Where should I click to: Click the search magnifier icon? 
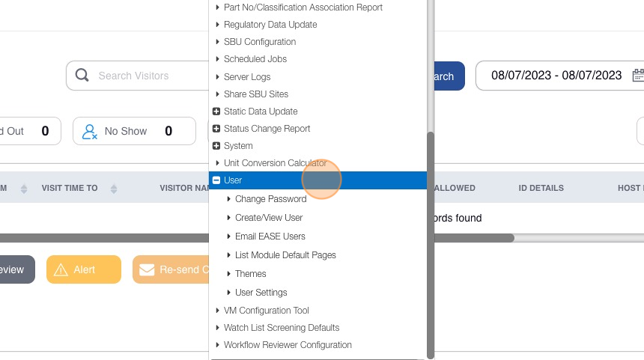[x=82, y=76]
